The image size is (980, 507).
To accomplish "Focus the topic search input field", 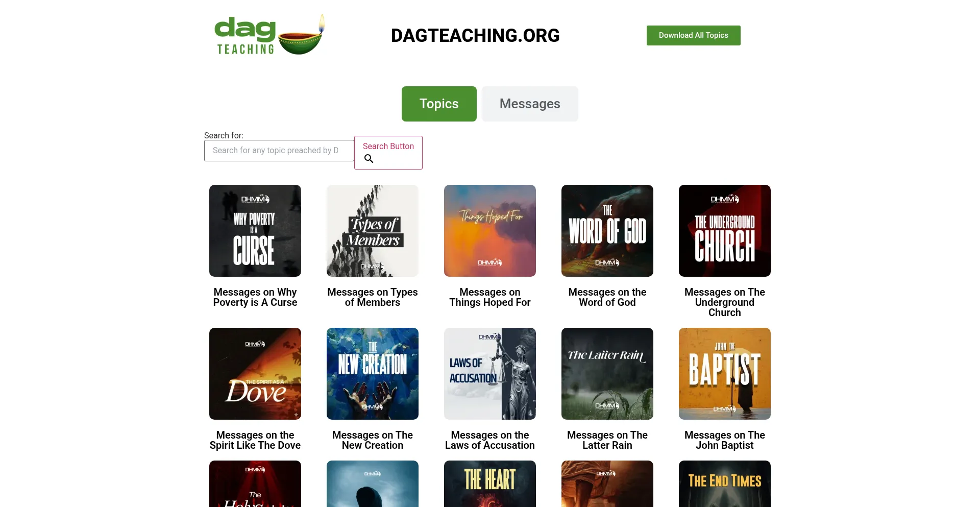I will click(x=279, y=151).
